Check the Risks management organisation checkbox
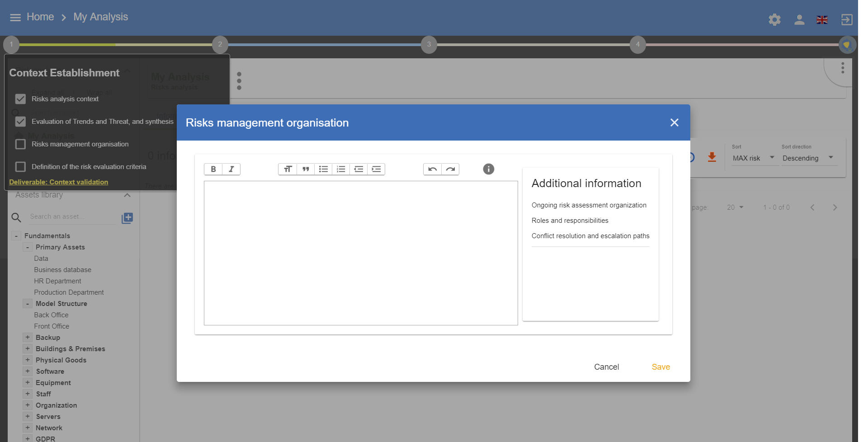Viewport: 868px width, 442px height. [x=20, y=144]
